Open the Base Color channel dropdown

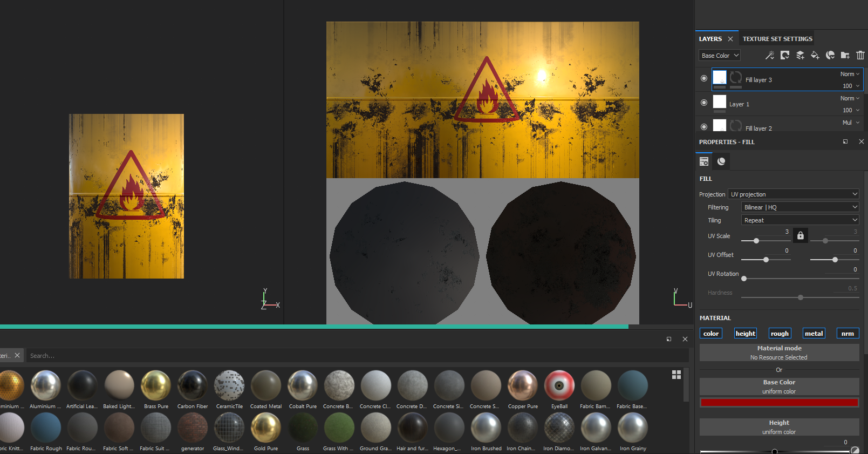coord(720,56)
